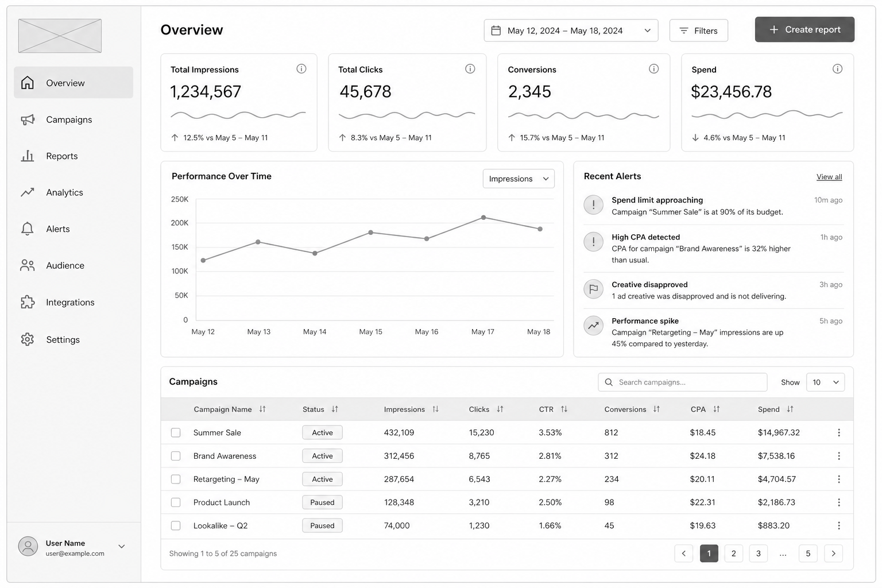
Task: Click info icon on Conversions card
Action: [654, 69]
